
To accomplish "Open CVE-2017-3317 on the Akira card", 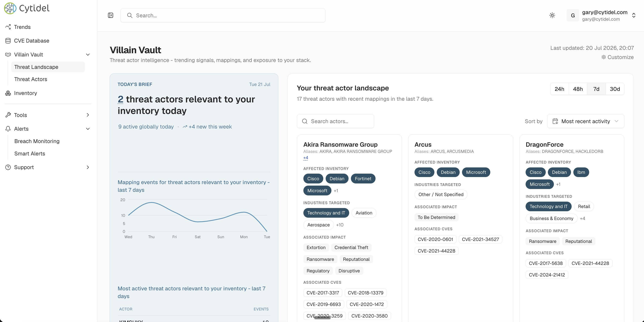I will (x=323, y=293).
